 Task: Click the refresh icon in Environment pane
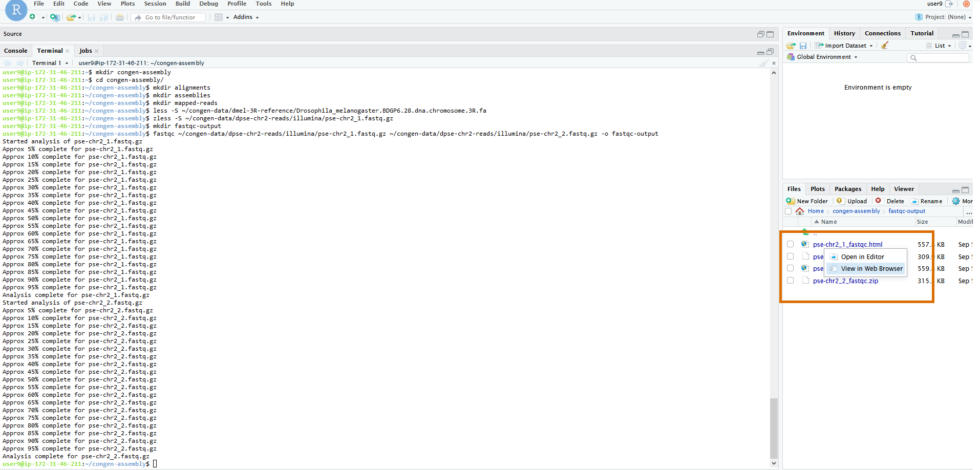pyautogui.click(x=962, y=46)
